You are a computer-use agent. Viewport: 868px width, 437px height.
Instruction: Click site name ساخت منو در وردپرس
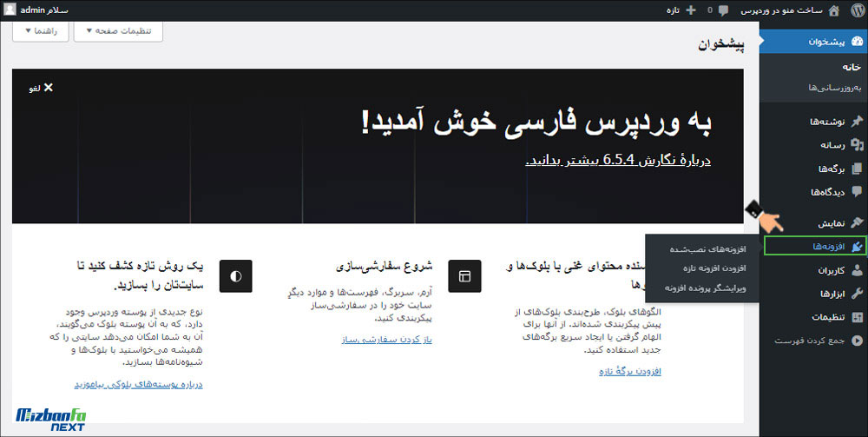point(782,10)
